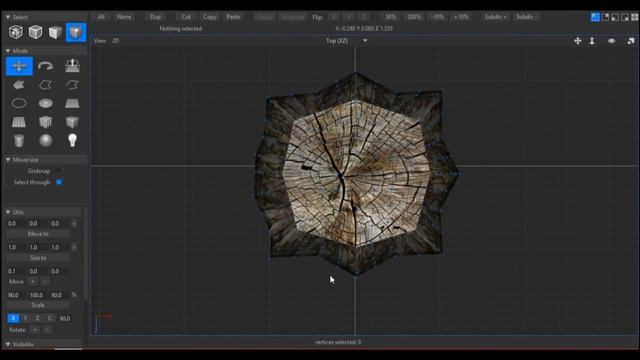Switch to single-view layout icon
Viewport: 640px width, 360px height.
coord(596,17)
